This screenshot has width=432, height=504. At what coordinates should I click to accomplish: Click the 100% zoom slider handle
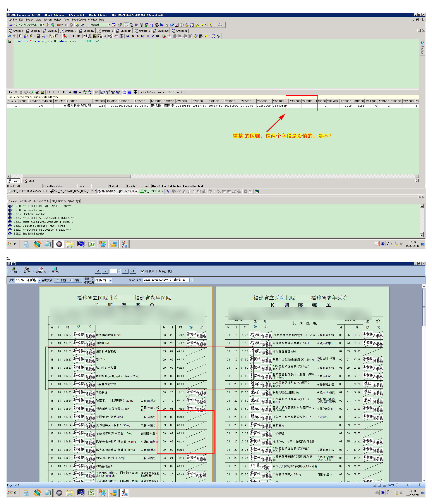point(408,485)
